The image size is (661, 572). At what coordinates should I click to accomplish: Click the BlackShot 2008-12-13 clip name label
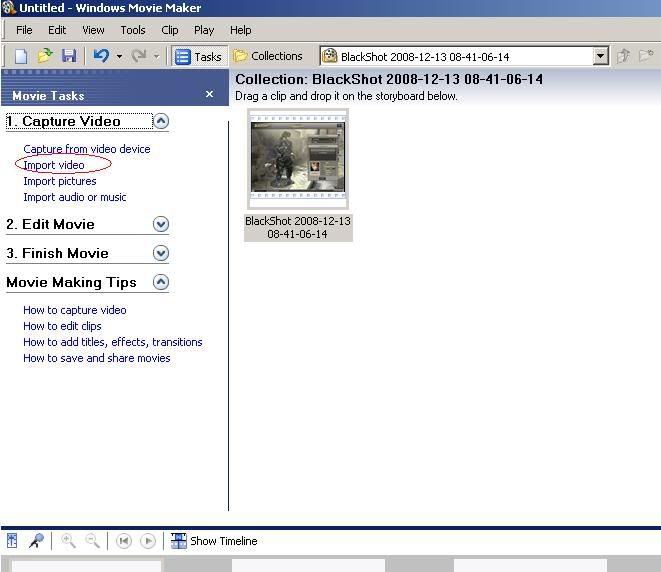click(298, 227)
